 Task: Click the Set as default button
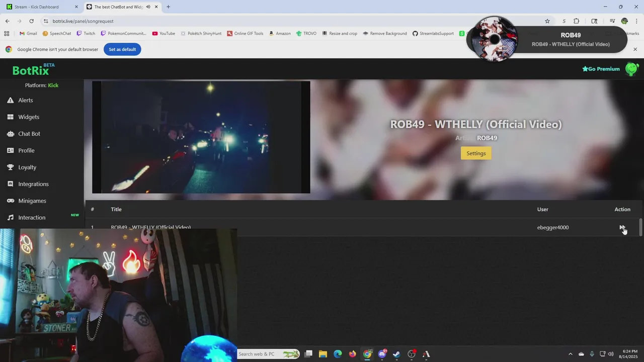[x=122, y=49]
